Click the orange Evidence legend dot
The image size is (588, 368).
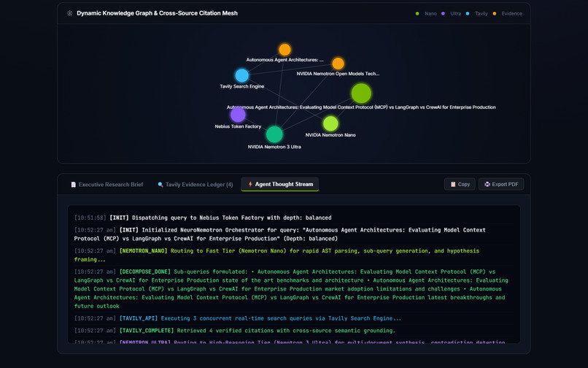[494, 14]
